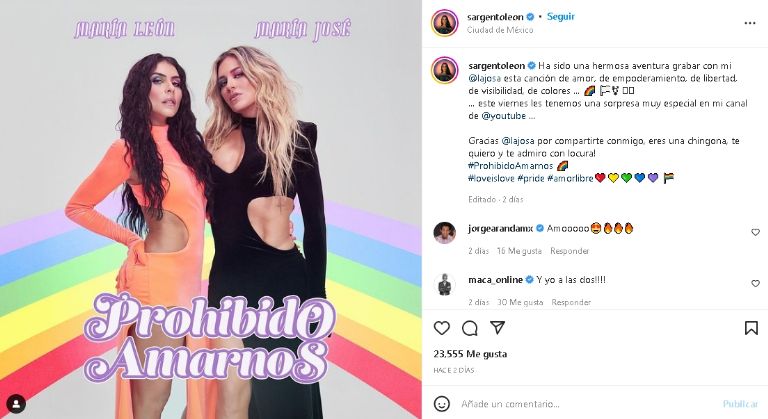Open jorgearandamx's profile avatar
This screenshot has height=419, width=768.
click(x=445, y=232)
